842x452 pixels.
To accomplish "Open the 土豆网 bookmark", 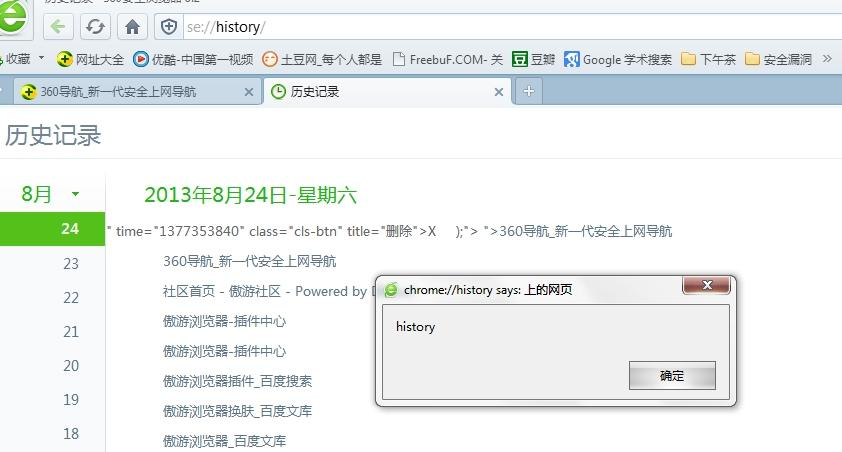I will pyautogui.click(x=322, y=59).
